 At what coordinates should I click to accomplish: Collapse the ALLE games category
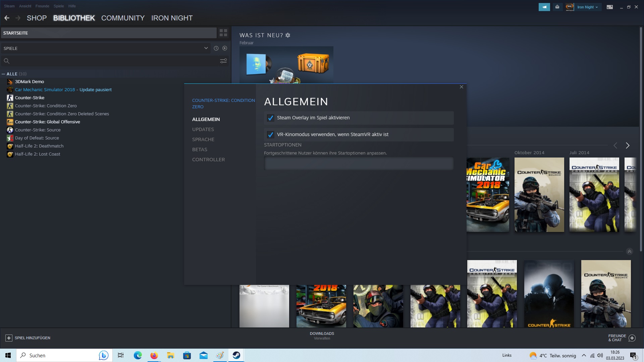tap(3, 74)
